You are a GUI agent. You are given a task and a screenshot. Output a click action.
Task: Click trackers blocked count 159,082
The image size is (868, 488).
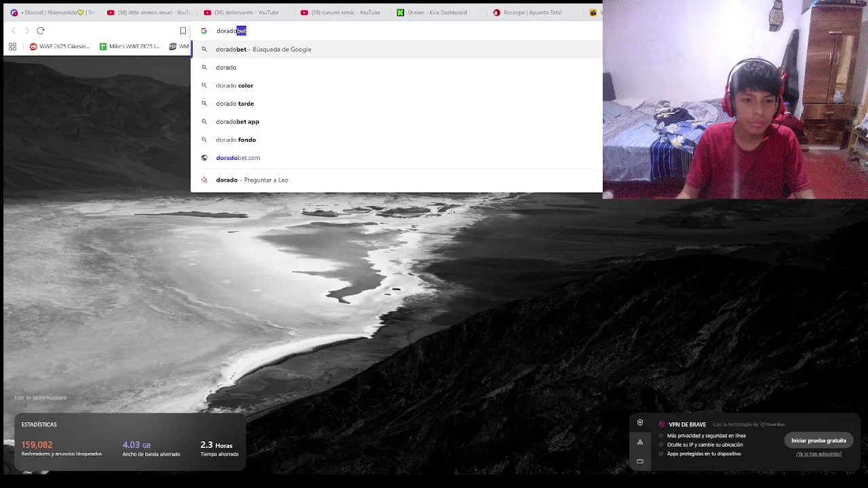37,445
